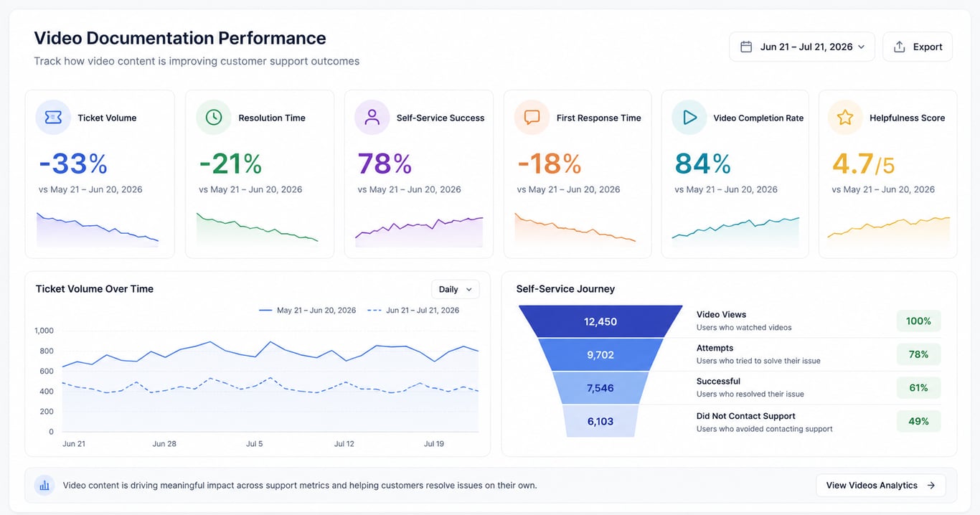Click the Jul 19 x-axis label
This screenshot has width=980, height=515.
[434, 444]
